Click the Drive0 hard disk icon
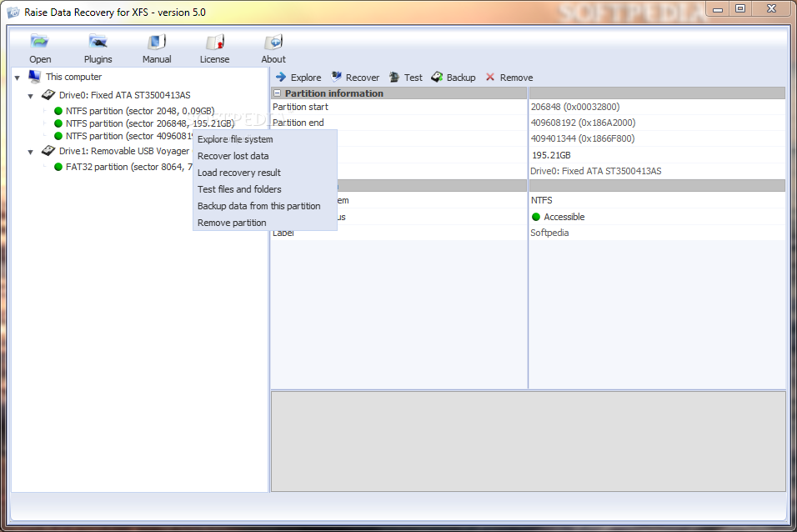Image resolution: width=797 pixels, height=532 pixels. click(x=48, y=94)
